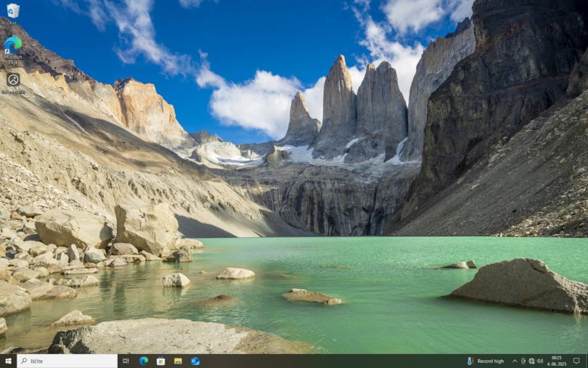Open the Record high weather widget text
The image size is (588, 368).
point(491,361)
